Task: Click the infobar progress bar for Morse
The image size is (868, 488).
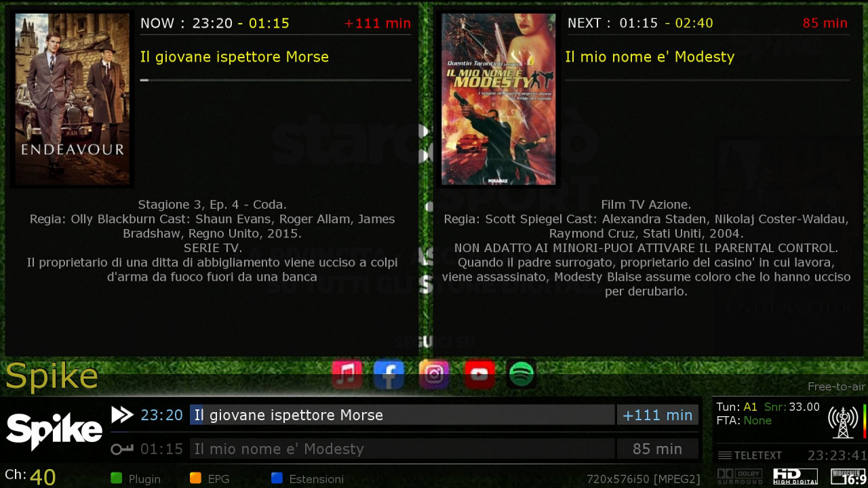Action: [402, 415]
